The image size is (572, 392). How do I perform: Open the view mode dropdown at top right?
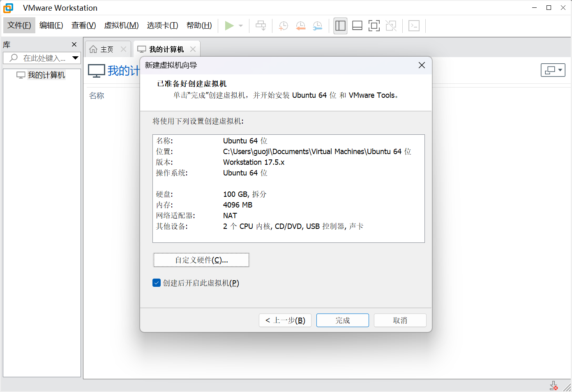(x=553, y=70)
